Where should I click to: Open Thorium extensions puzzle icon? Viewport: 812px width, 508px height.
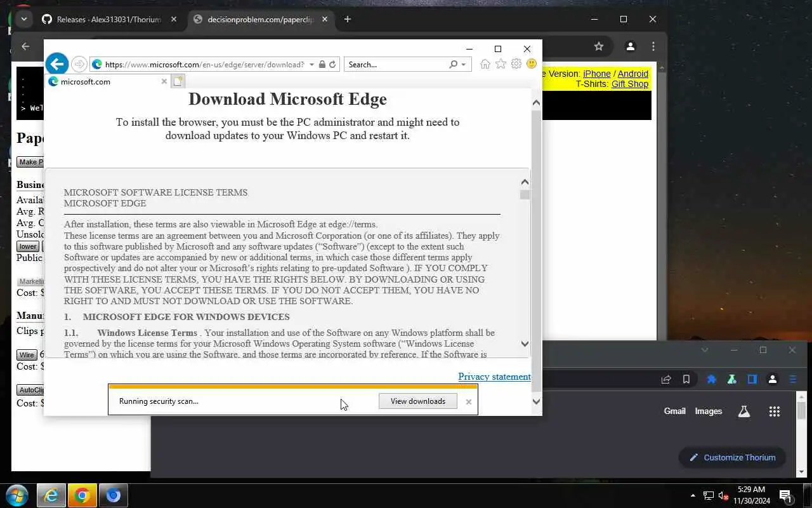click(x=712, y=379)
